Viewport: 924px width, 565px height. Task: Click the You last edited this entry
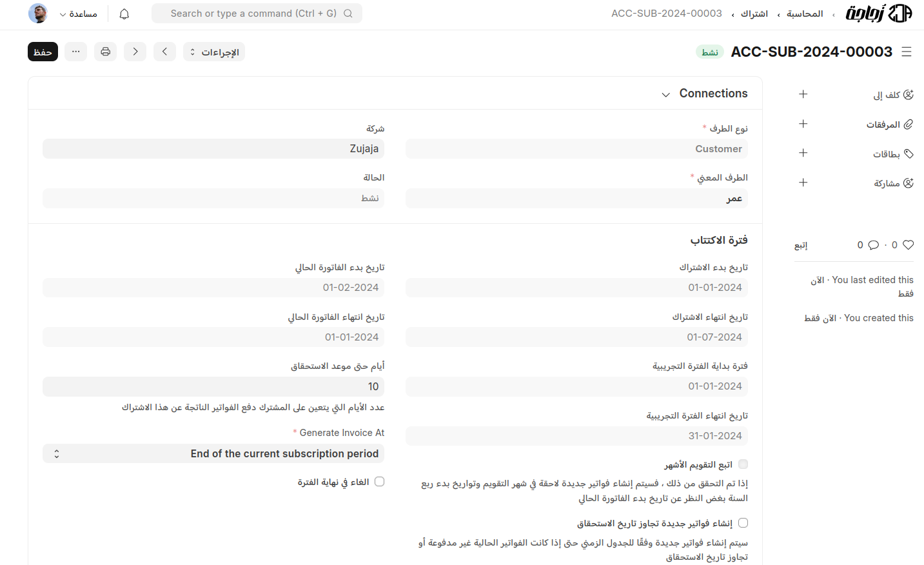pos(862,286)
